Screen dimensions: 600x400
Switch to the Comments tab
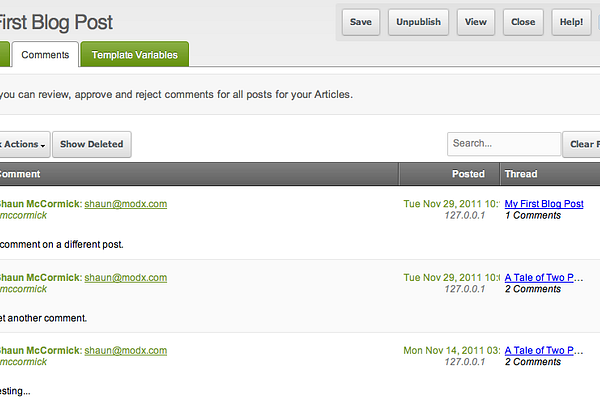click(45, 55)
